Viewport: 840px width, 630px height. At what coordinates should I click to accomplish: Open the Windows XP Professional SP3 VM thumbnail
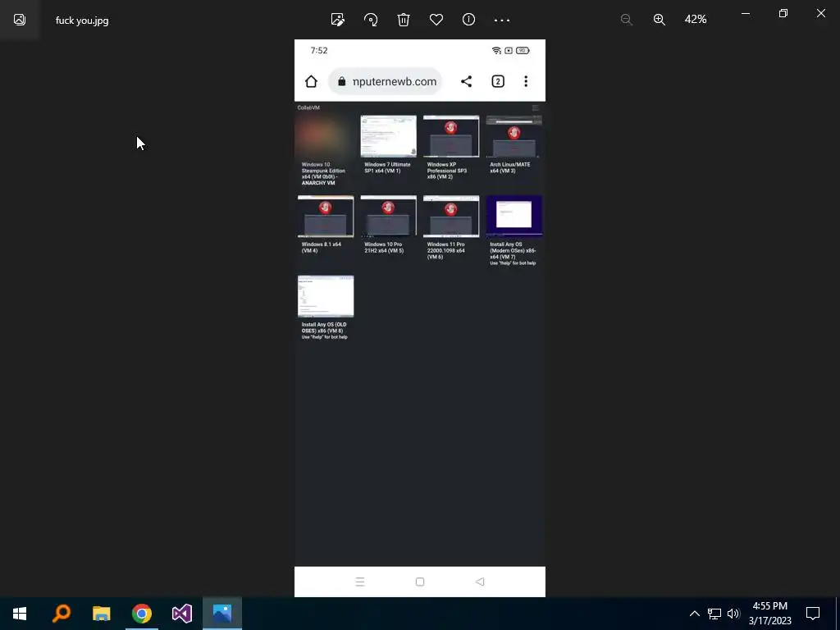451,136
